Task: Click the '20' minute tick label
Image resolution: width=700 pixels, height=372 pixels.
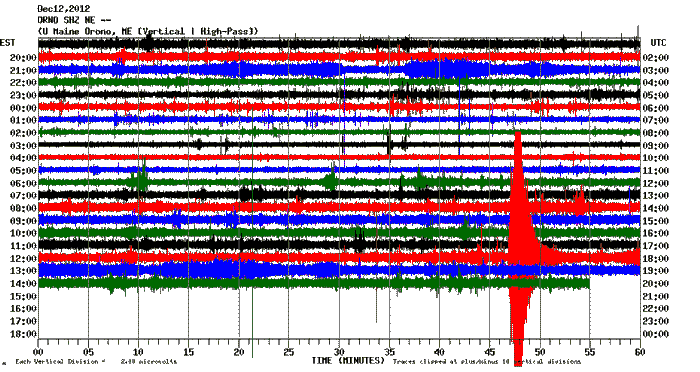Action: [x=239, y=352]
